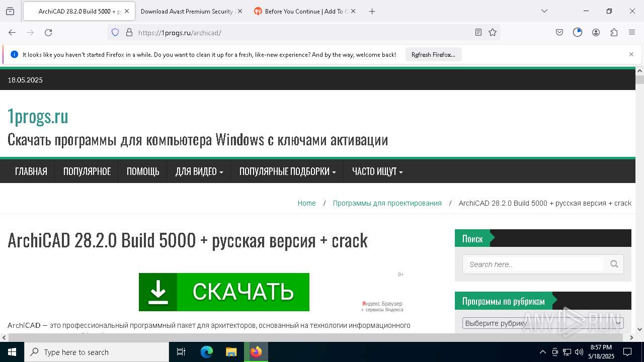Screen dimensions: 644x362
Task: Open site security lock information
Action: (x=129, y=32)
